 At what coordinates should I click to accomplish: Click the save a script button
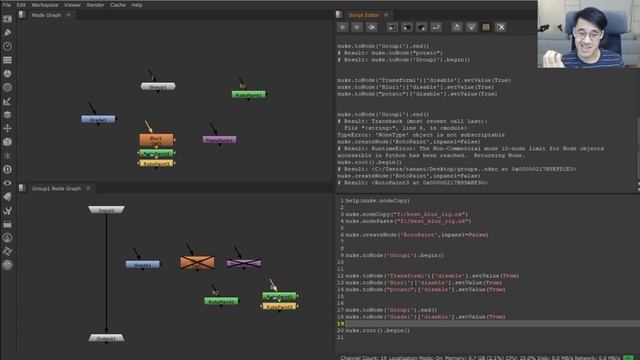[x=421, y=27]
